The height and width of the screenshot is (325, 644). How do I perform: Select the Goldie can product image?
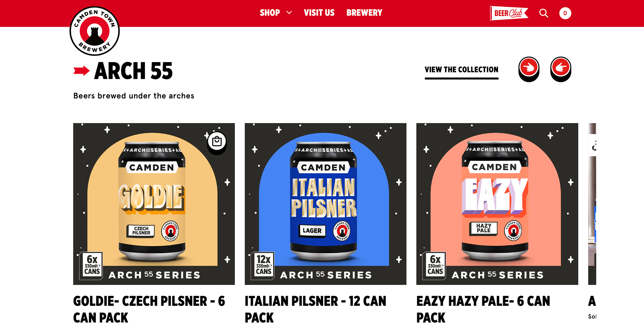pos(154,204)
